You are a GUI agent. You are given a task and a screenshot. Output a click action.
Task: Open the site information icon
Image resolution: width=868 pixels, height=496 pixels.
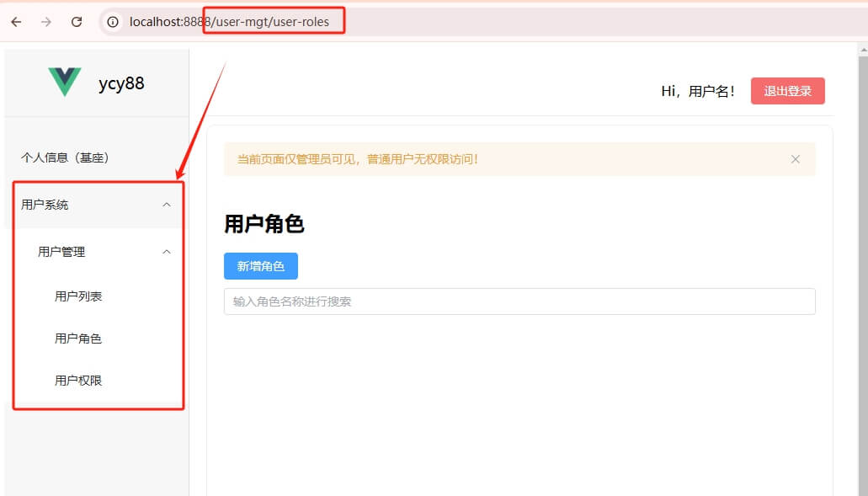click(x=113, y=22)
